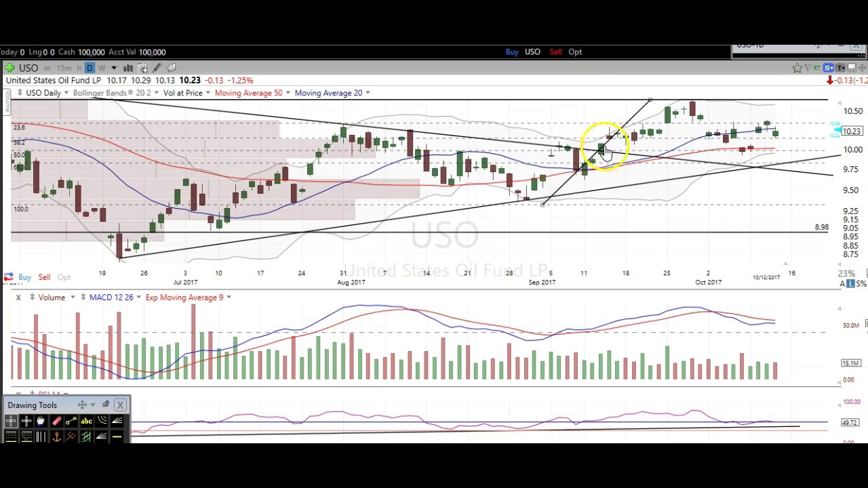
Task: Switch to minute timeframe 'm'
Action: coord(47,68)
